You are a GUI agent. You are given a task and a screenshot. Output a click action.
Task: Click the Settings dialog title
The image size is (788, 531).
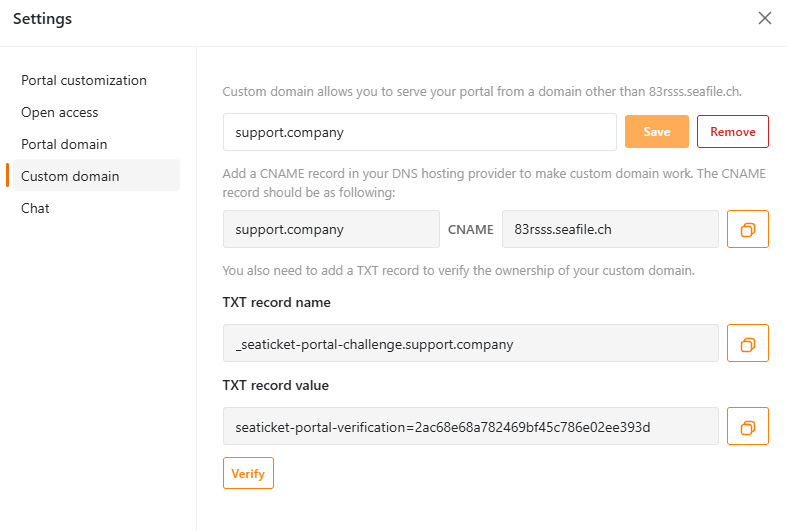[x=43, y=19]
